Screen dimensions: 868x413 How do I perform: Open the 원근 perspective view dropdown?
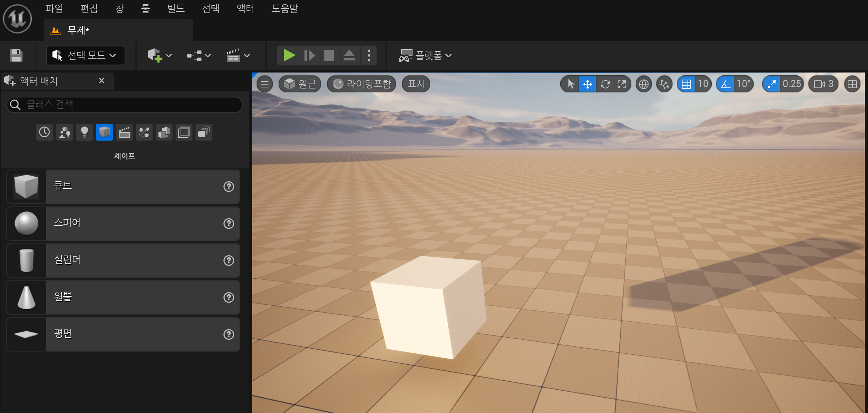click(x=300, y=84)
